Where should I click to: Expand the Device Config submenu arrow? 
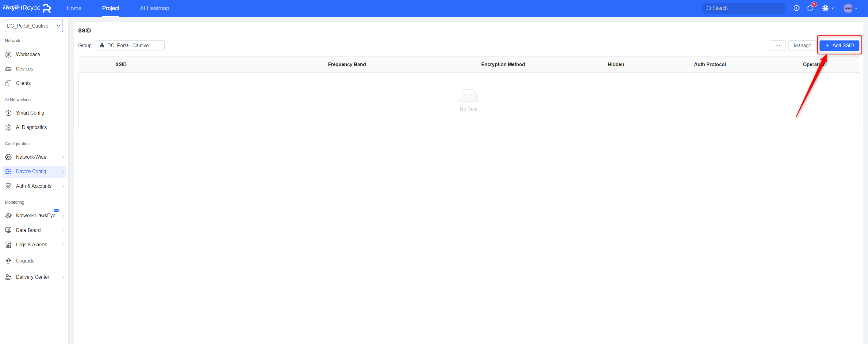[63, 172]
